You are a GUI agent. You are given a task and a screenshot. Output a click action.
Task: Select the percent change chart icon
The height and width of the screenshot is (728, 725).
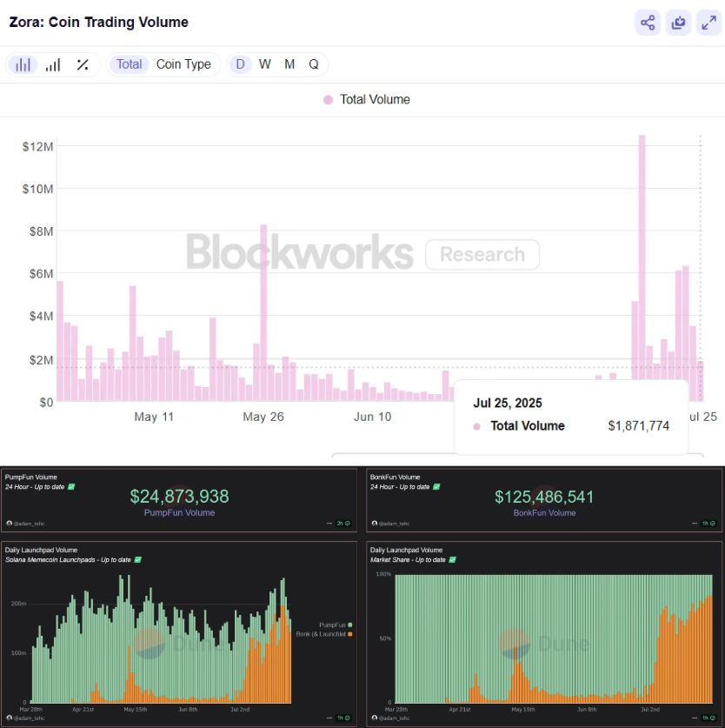83,64
